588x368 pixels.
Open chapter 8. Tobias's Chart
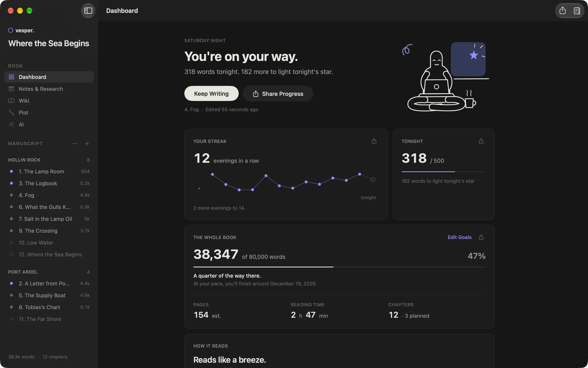[x=49, y=307]
